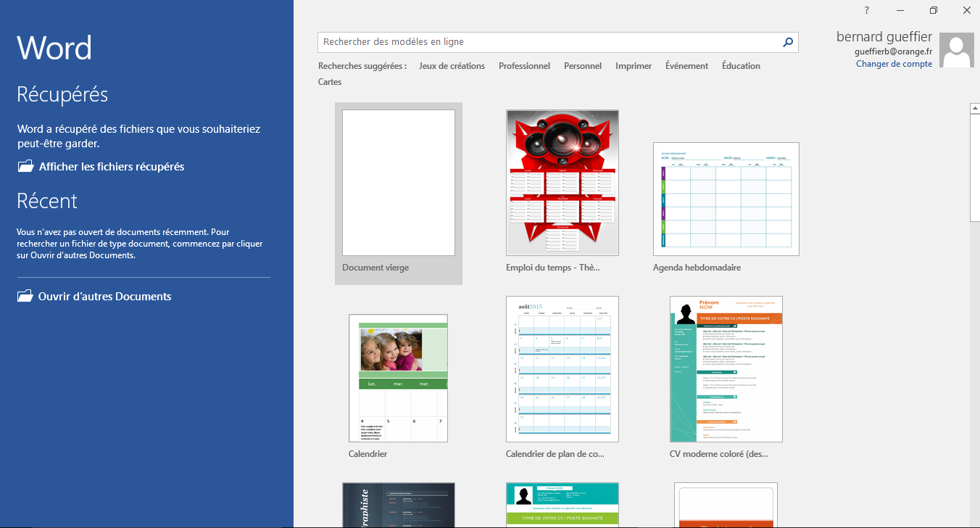Choose the teal and green CV template thumbnail
This screenshot has height=528, width=980.
pyautogui.click(x=562, y=505)
